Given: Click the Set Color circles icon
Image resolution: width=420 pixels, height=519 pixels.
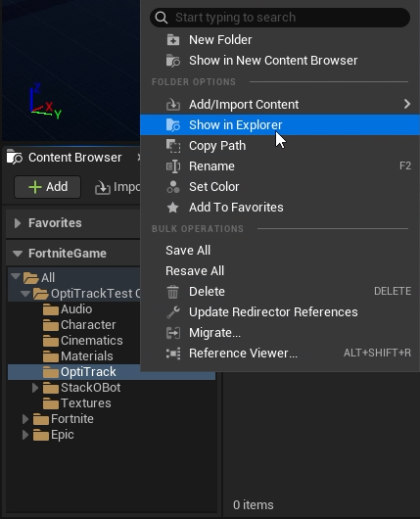Looking at the screenshot, I should [x=172, y=187].
